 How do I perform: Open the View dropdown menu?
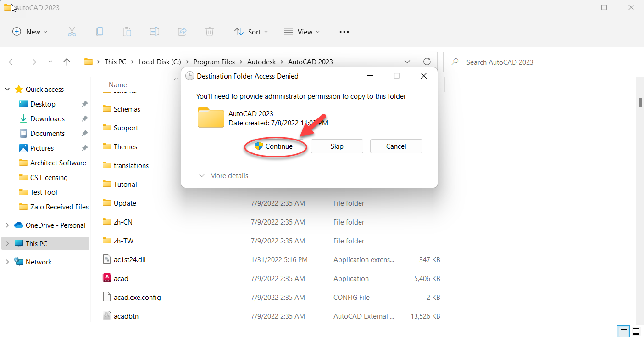tap(302, 32)
